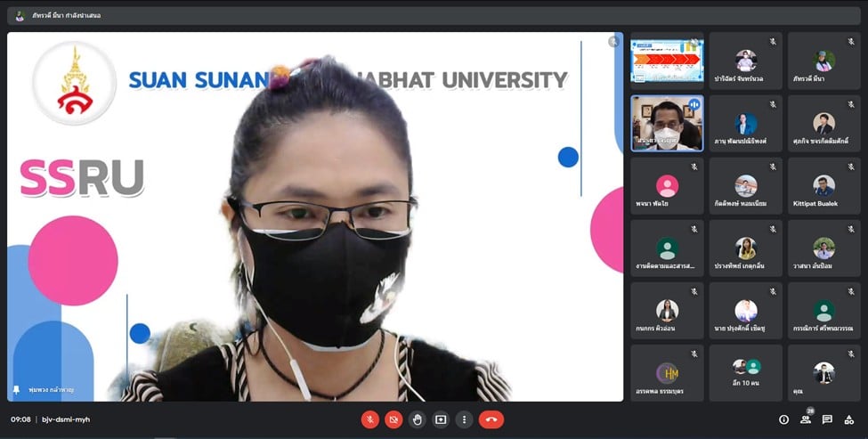Turn on the camera
This screenshot has height=439, width=868.
(x=393, y=419)
